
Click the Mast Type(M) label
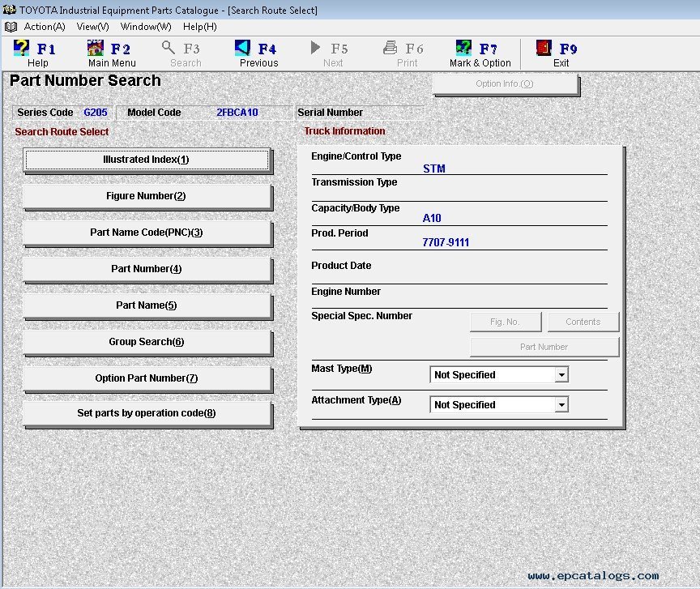point(342,369)
